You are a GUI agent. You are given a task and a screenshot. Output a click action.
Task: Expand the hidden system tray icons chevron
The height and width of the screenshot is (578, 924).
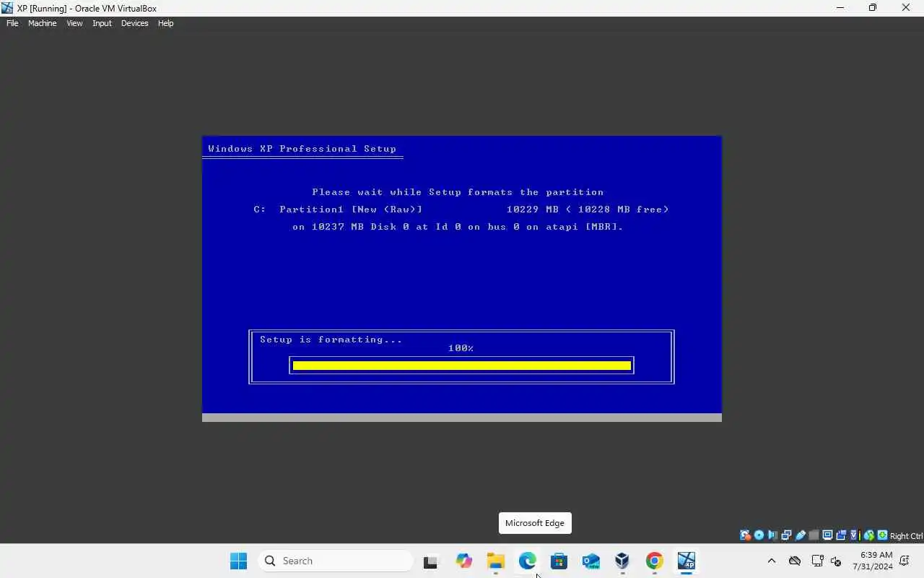pos(772,561)
